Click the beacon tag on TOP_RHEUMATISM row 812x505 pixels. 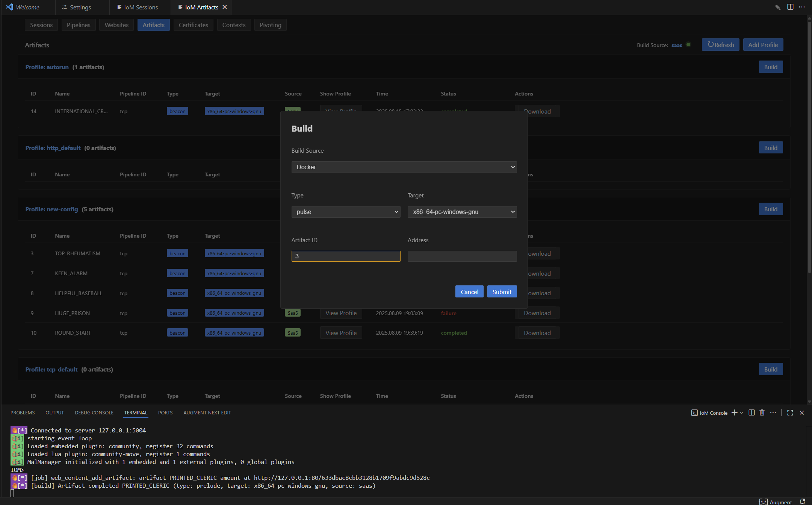177,253
